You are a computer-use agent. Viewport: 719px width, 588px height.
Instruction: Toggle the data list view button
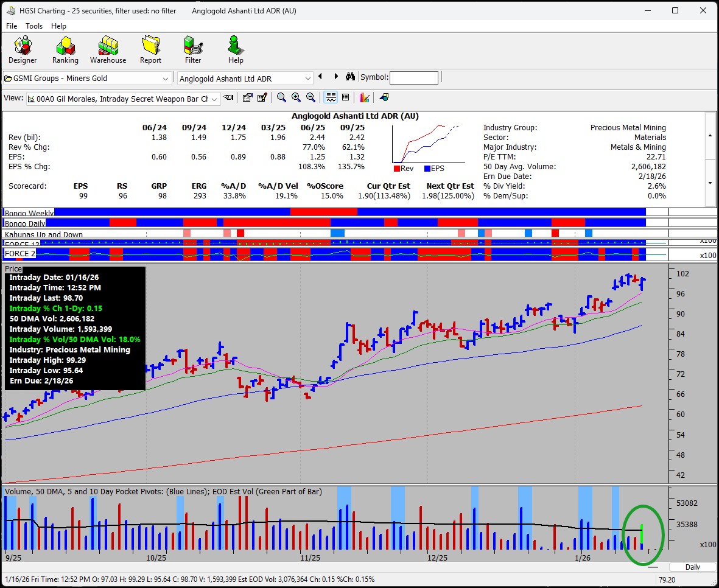pyautogui.click(x=345, y=98)
